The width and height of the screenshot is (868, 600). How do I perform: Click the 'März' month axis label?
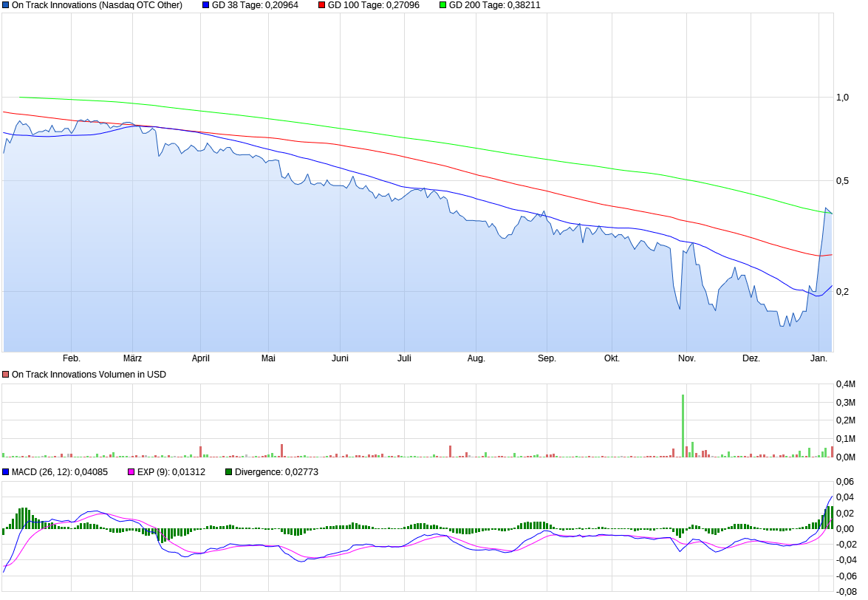coord(132,358)
